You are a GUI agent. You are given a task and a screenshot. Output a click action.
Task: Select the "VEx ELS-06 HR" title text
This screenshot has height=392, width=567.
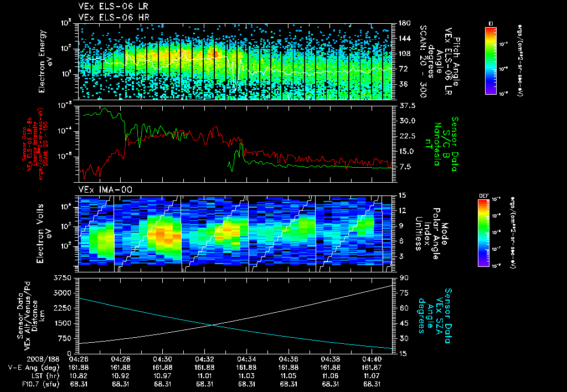pos(114,17)
